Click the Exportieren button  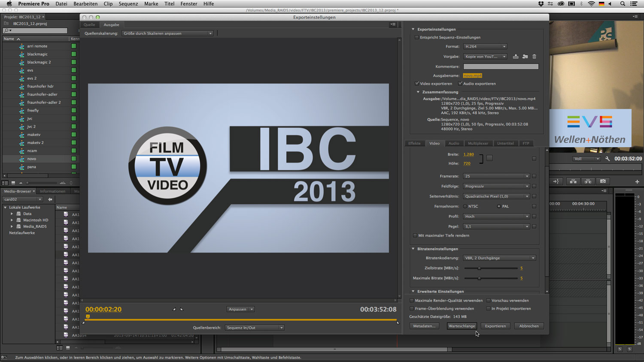coord(495,326)
